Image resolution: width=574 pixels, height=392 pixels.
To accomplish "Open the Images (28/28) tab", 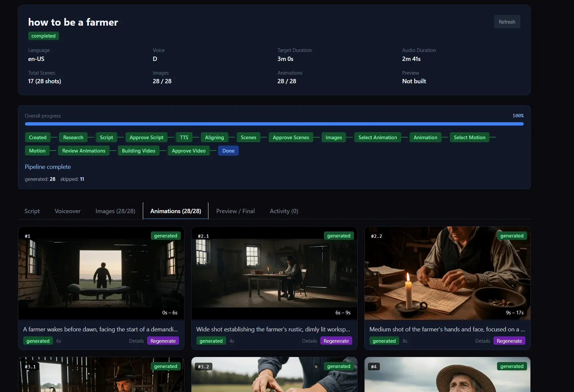I will 115,211.
